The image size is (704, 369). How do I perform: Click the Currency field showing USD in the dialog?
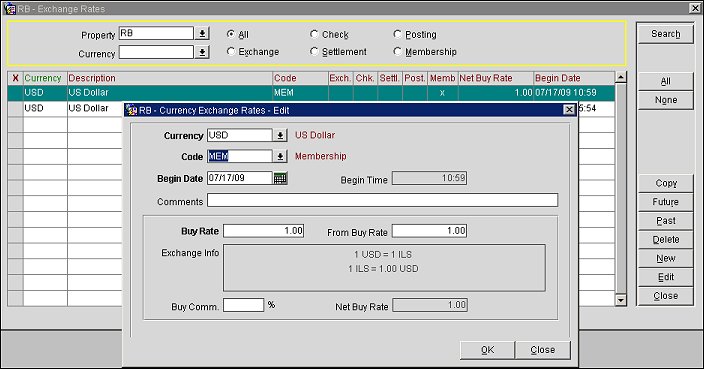240,135
